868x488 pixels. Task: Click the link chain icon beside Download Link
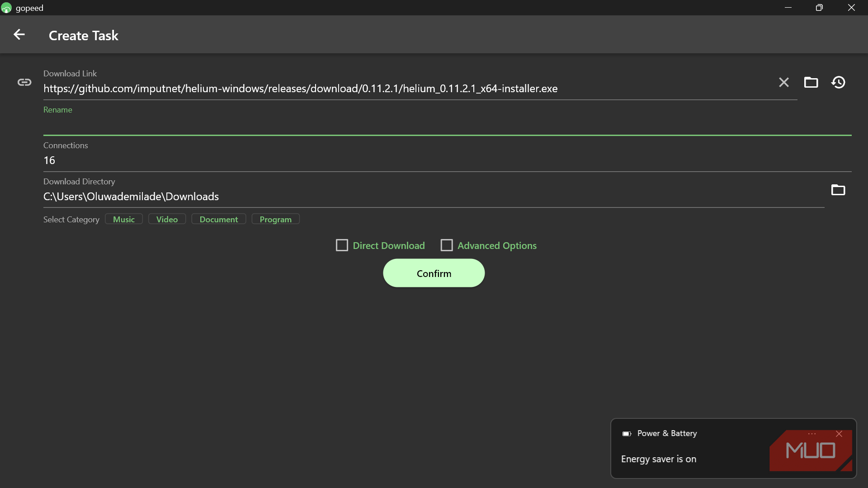pyautogui.click(x=24, y=82)
